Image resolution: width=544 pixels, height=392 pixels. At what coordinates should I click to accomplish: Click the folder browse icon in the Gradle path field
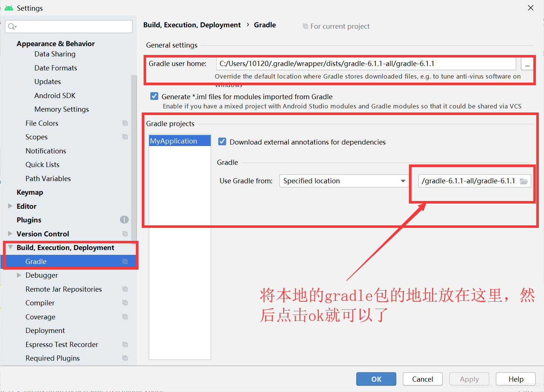[524, 181]
